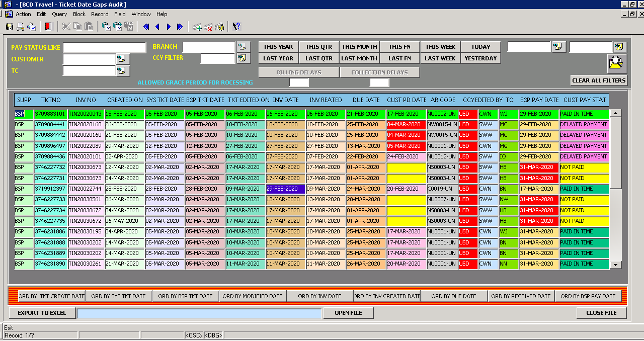The height and width of the screenshot is (341, 644).
Task: Open the Print Setup toolbar icon
Action: tap(32, 27)
